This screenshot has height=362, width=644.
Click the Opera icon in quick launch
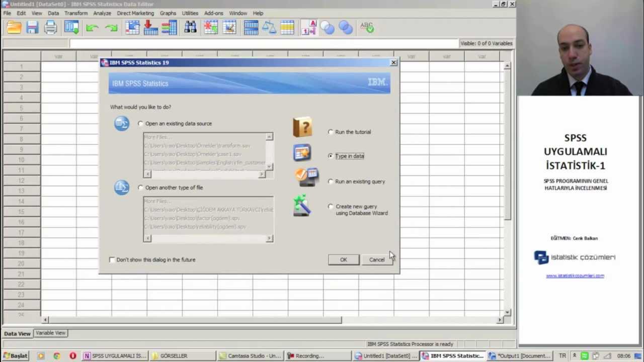73,355
